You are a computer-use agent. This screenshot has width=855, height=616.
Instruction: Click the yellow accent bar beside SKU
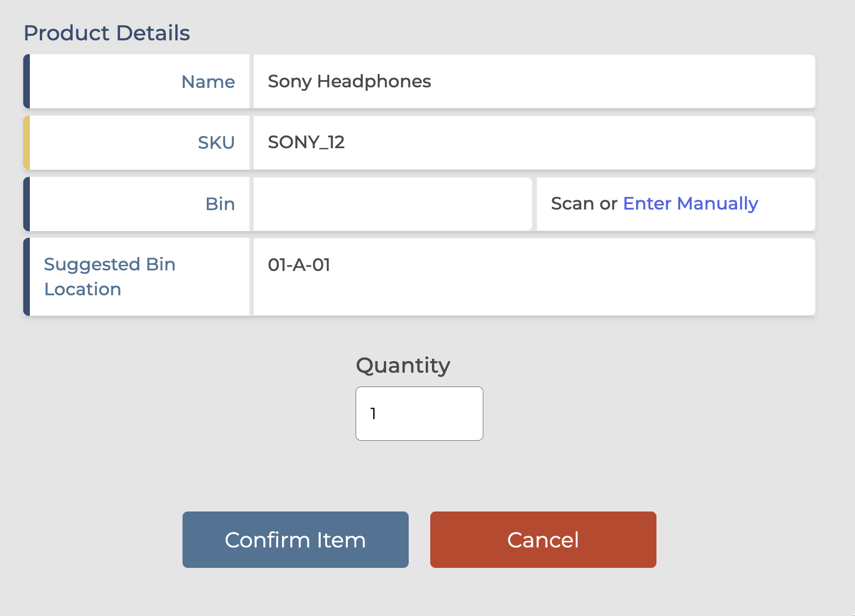coord(27,143)
